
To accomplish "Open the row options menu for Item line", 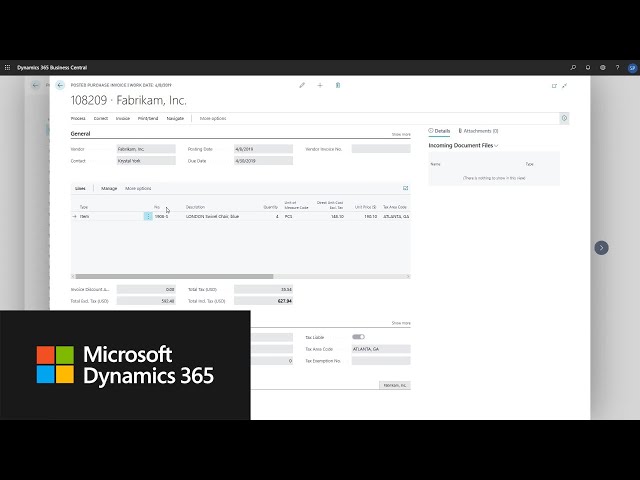I will point(148,216).
